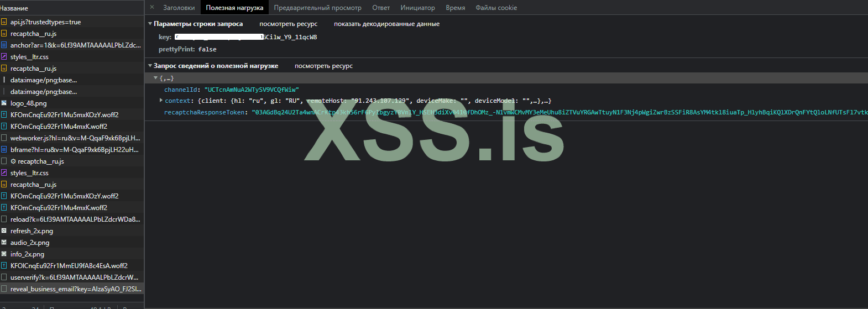Click посмотреть ресурс beside Параметры строки запроса
The width and height of the screenshot is (868, 309).
(289, 24)
